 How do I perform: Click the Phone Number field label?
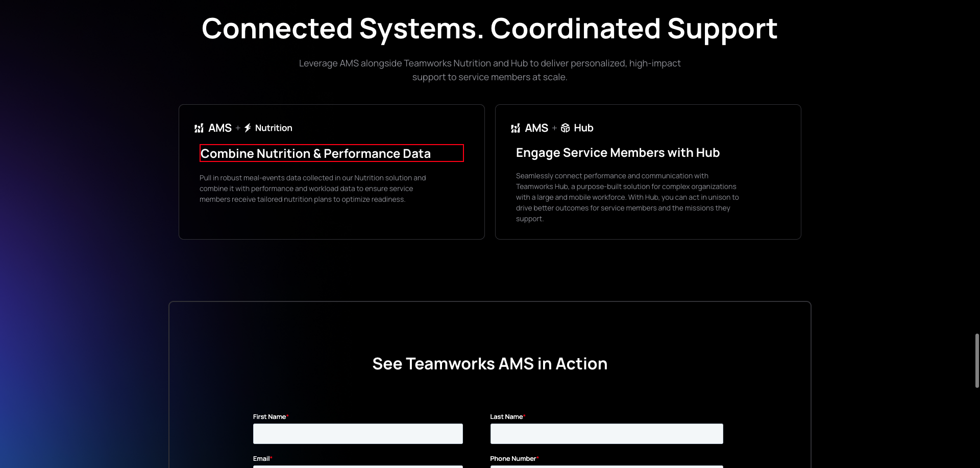[513, 459]
